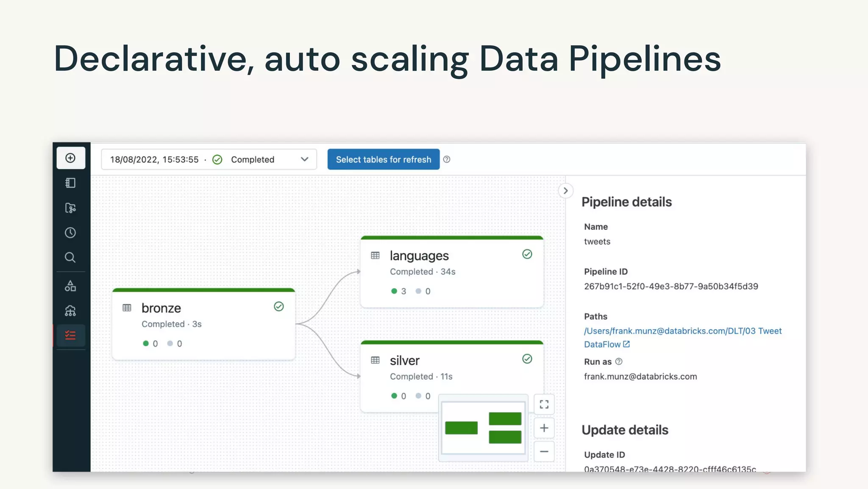Click the Completed status check icon in run selector

click(217, 159)
